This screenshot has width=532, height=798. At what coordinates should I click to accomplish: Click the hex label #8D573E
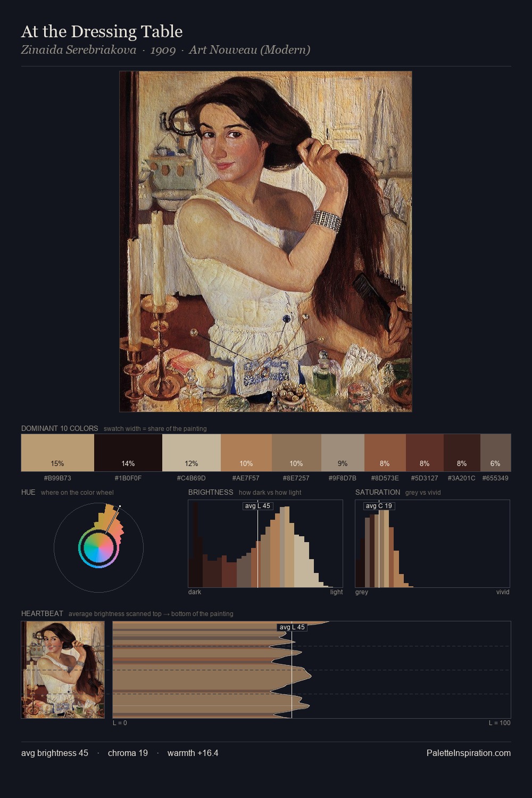click(x=385, y=478)
